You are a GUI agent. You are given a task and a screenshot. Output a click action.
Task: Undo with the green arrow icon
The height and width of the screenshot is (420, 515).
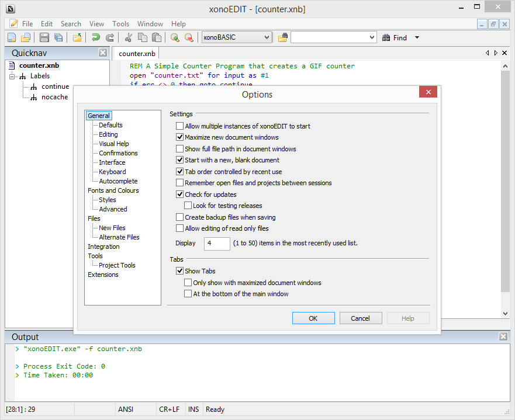(x=96, y=37)
